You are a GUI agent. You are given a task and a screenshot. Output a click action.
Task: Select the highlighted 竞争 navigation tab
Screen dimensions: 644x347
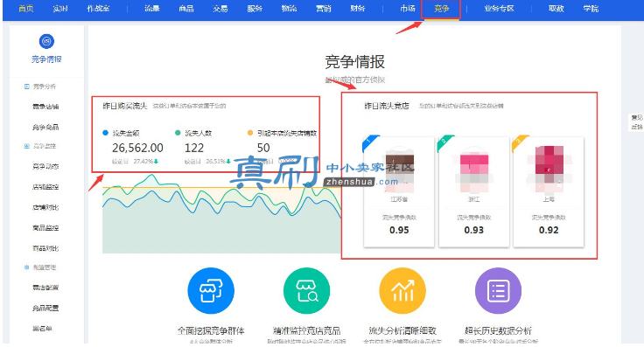click(442, 9)
